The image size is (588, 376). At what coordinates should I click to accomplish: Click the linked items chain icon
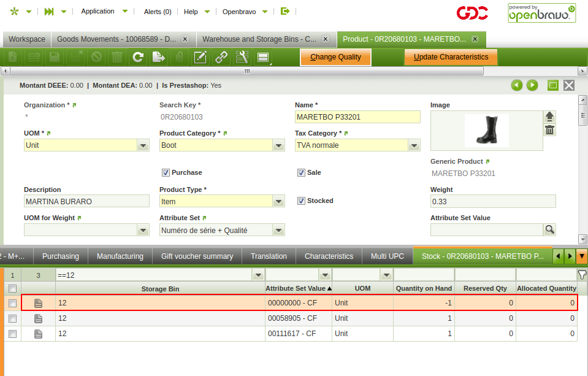pyautogui.click(x=221, y=57)
